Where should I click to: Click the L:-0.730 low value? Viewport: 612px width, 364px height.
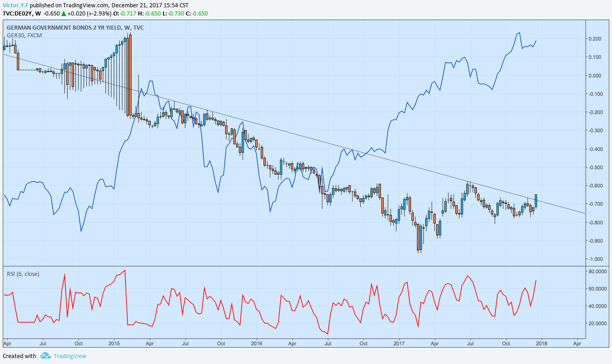click(x=174, y=13)
